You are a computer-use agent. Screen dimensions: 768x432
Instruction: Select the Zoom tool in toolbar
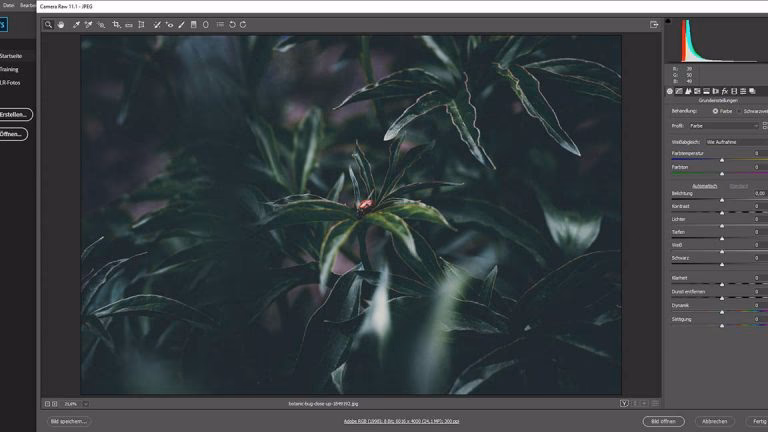click(x=48, y=24)
